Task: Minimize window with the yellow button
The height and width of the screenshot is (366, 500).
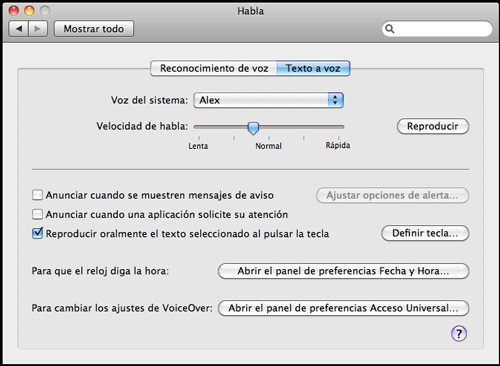Action: 29,11
